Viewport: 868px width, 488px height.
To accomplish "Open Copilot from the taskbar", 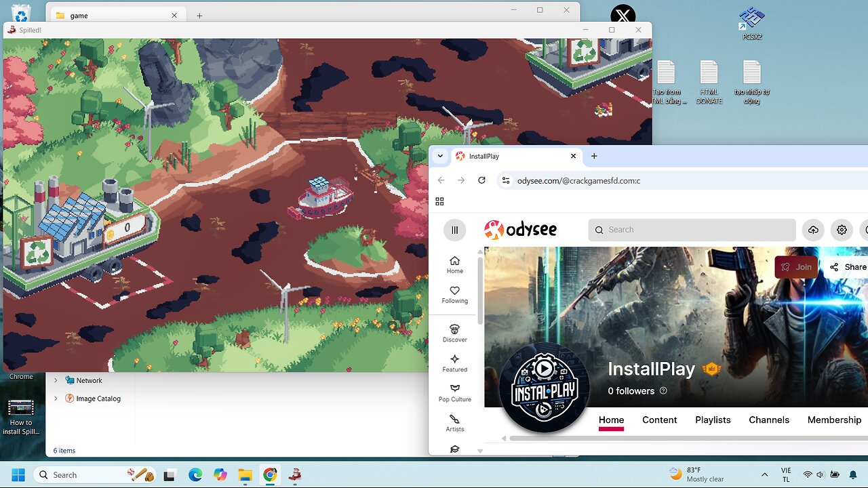I will point(220,474).
